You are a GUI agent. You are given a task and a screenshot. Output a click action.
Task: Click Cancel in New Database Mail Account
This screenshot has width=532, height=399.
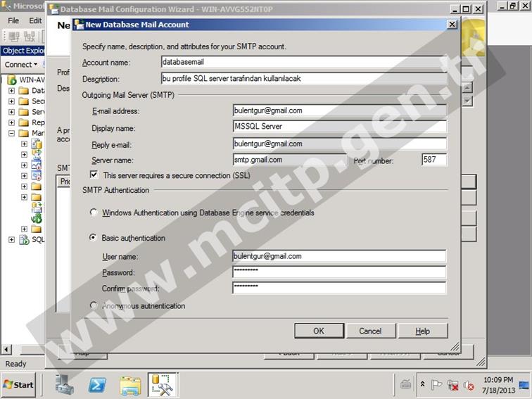click(x=370, y=331)
